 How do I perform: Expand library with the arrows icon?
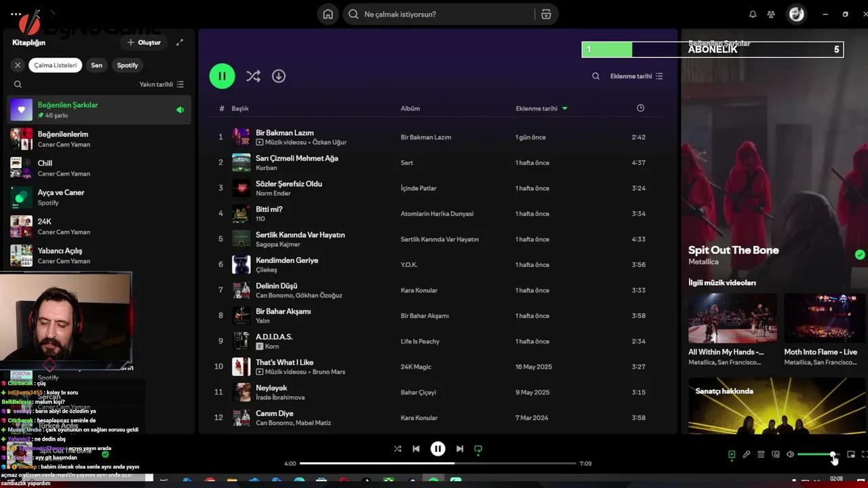[180, 42]
